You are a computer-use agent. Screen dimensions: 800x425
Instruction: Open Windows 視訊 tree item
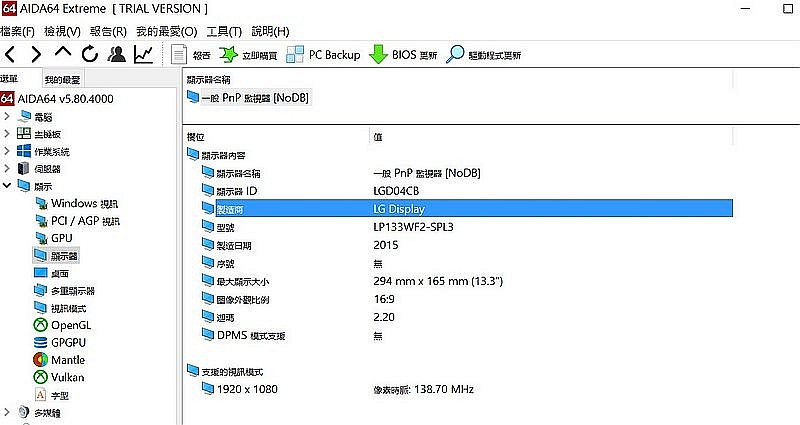77,204
